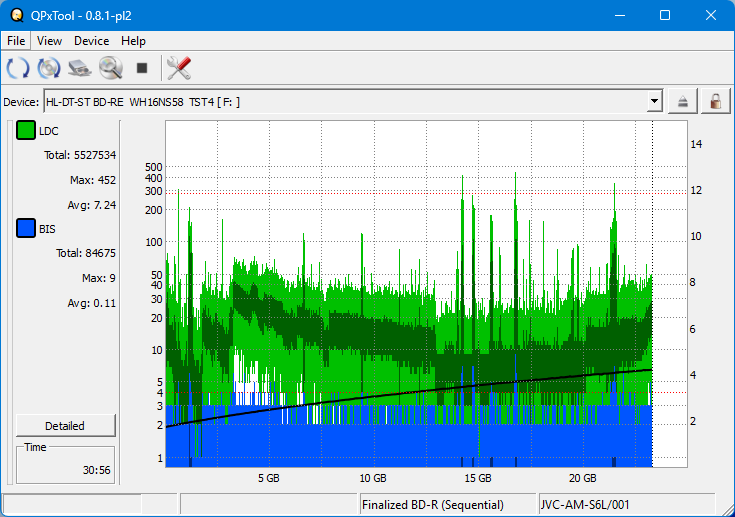Expand the Device selection dropdown arrow
735x517 pixels.
pyautogui.click(x=654, y=101)
